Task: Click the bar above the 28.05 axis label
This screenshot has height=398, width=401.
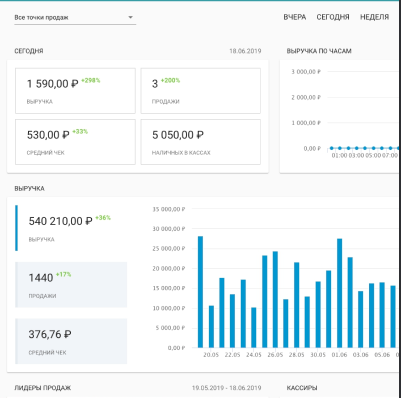Action: click(296, 305)
